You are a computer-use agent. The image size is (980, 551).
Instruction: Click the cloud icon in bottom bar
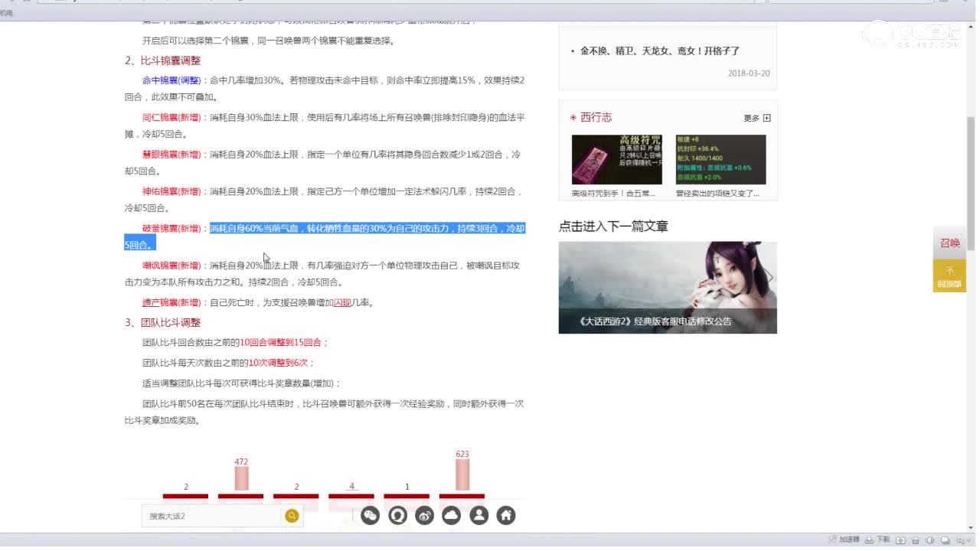(x=452, y=516)
